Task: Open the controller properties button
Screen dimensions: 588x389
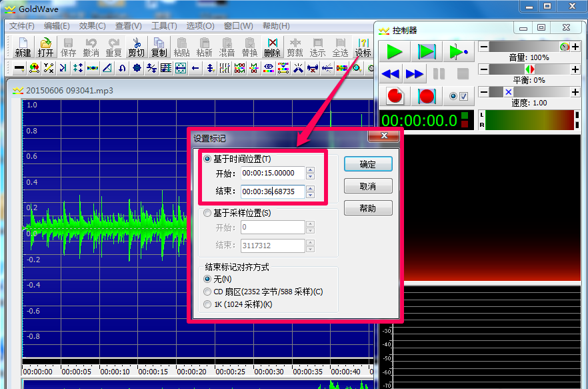Action: (459, 96)
